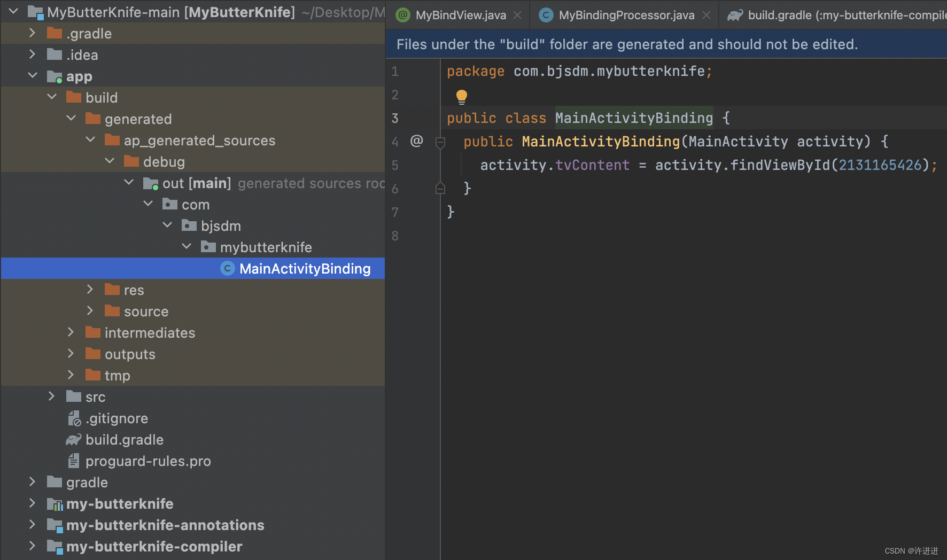Expand the outputs folder
947x560 pixels.
coord(71,353)
